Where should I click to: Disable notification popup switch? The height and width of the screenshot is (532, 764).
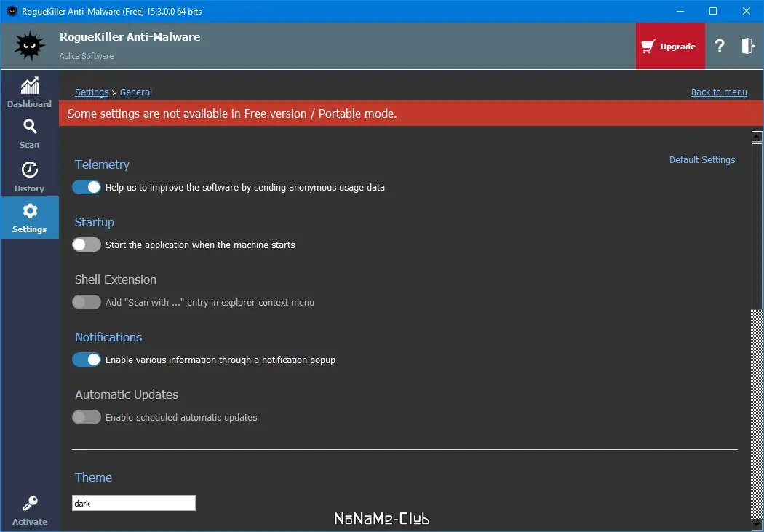(x=87, y=360)
